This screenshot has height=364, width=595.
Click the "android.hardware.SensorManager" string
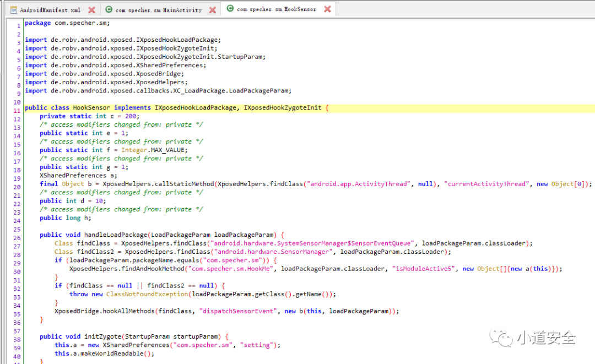pyautogui.click(x=274, y=252)
